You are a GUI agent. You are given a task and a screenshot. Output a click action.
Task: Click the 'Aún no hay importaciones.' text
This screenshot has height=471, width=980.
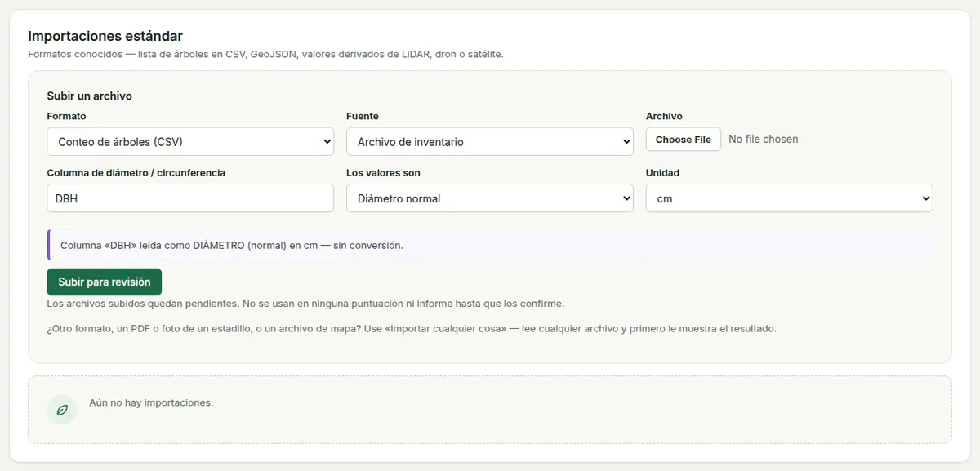point(151,402)
